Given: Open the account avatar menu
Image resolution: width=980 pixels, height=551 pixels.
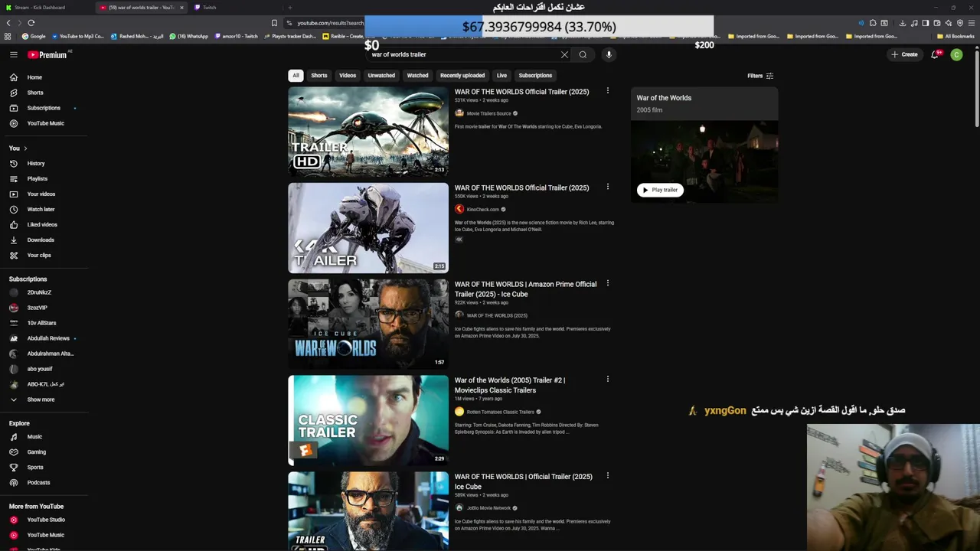Looking at the screenshot, I should 956,54.
